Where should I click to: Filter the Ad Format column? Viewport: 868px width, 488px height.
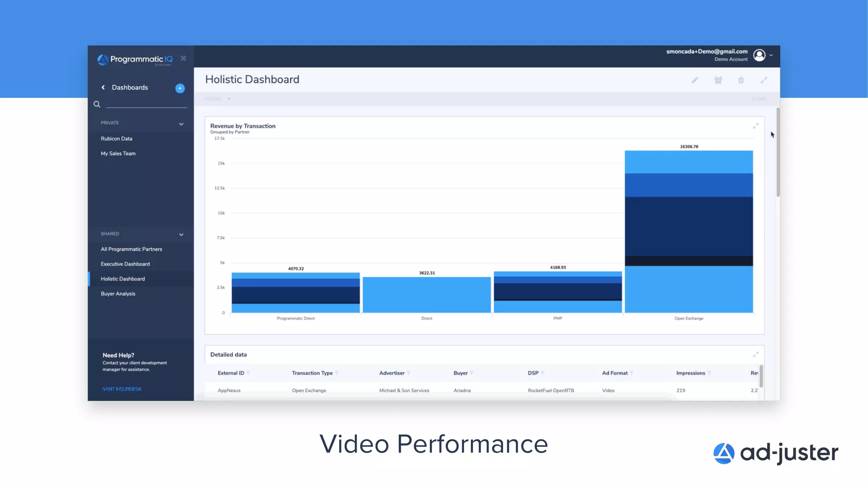click(x=632, y=373)
